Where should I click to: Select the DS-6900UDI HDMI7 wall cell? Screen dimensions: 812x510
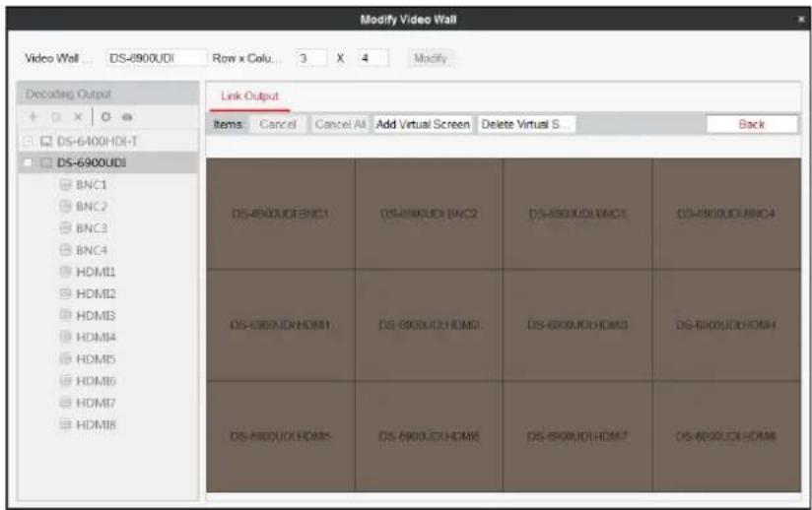pos(577,436)
